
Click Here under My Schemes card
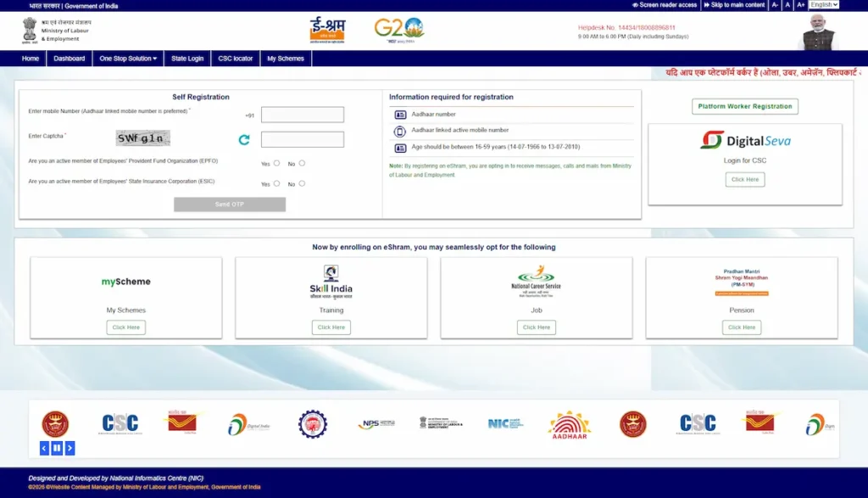pos(126,327)
